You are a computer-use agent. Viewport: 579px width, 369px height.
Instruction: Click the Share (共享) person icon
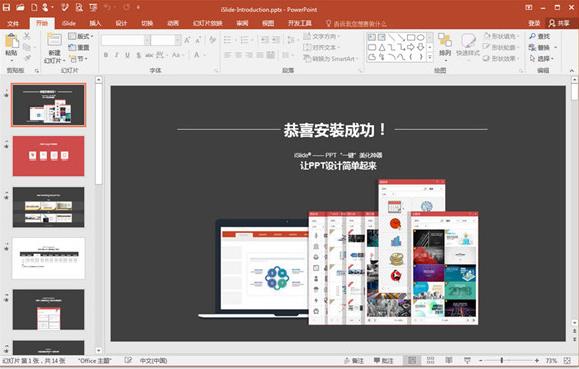point(552,23)
